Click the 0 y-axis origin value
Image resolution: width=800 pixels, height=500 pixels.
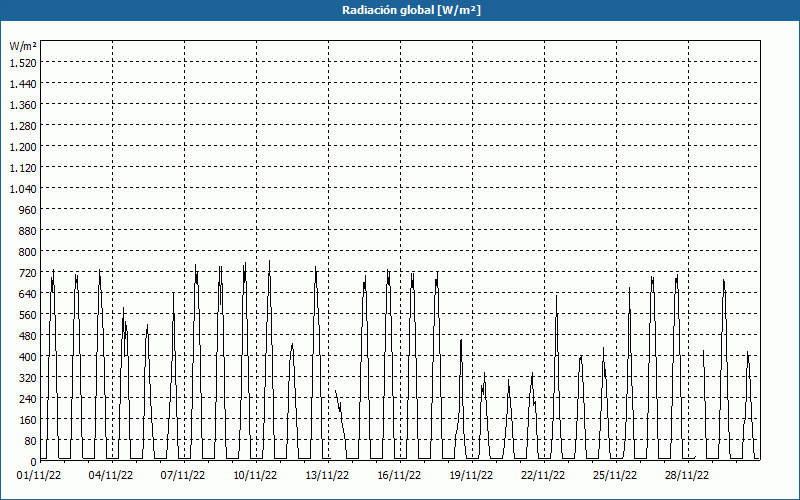pos(34,462)
